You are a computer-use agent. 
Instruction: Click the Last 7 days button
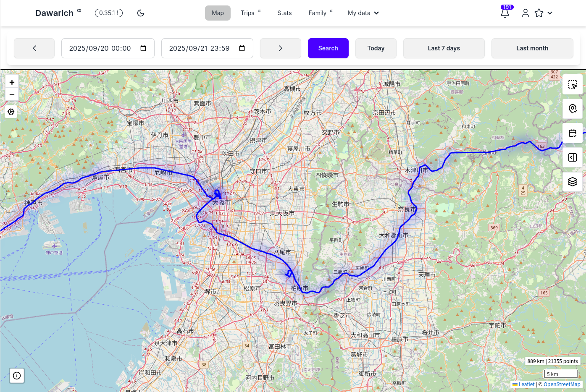(444, 48)
